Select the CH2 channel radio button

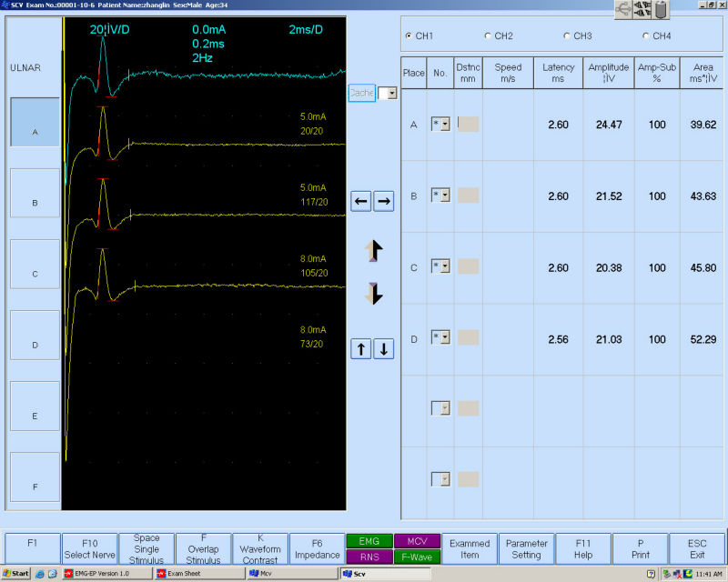click(488, 35)
